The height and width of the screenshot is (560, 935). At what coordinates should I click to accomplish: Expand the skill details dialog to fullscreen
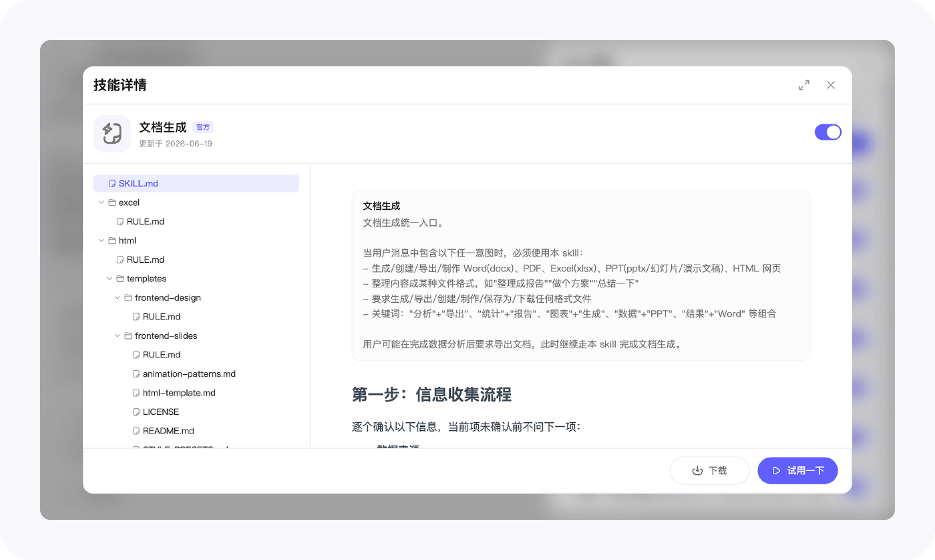[x=804, y=85]
